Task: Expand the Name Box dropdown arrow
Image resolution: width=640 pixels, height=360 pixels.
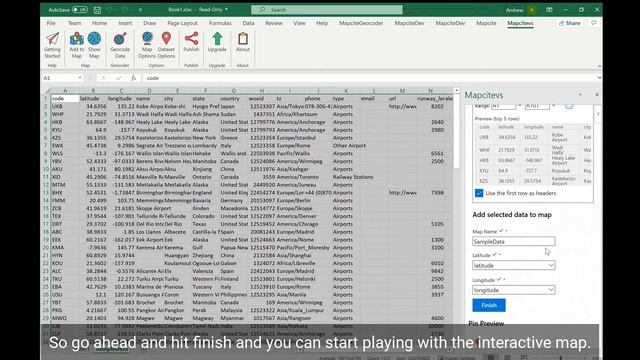Action: (80, 78)
